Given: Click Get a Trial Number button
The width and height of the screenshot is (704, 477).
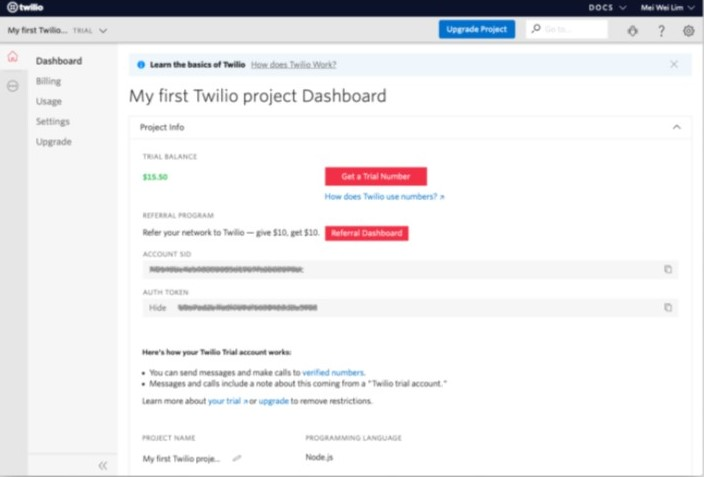Looking at the screenshot, I should tap(376, 177).
